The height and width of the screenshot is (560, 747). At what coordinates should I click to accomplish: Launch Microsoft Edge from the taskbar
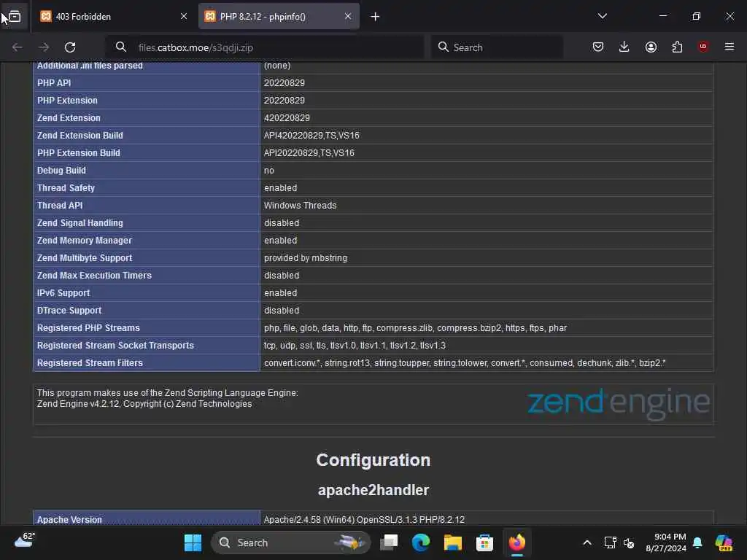(421, 542)
